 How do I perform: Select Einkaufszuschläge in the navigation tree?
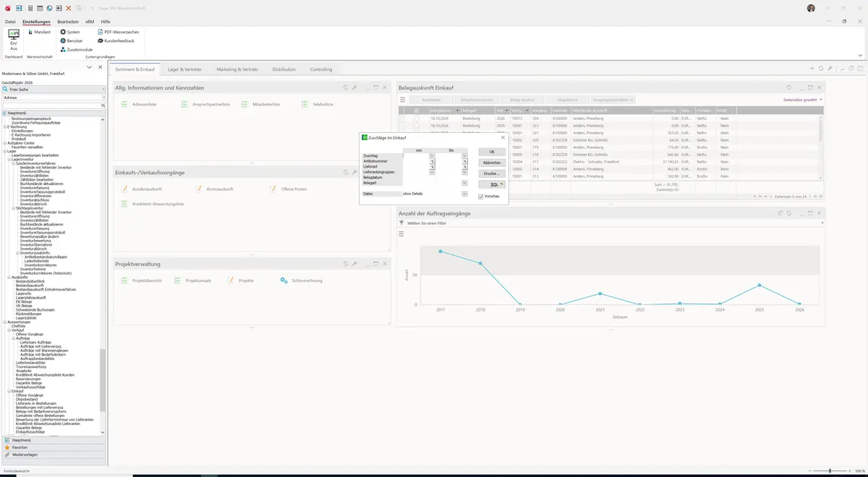30,431
